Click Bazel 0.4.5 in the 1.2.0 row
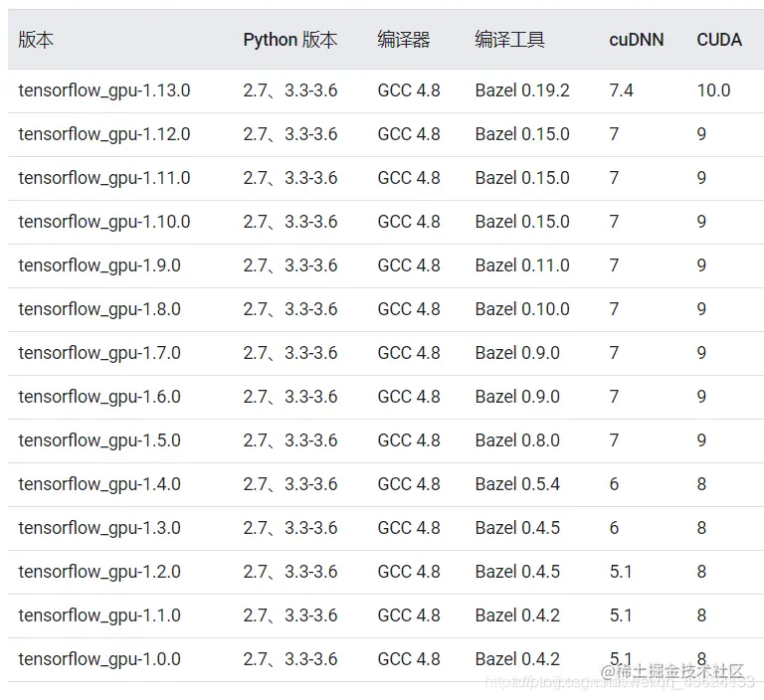This screenshot has height=700, width=764. [517, 572]
